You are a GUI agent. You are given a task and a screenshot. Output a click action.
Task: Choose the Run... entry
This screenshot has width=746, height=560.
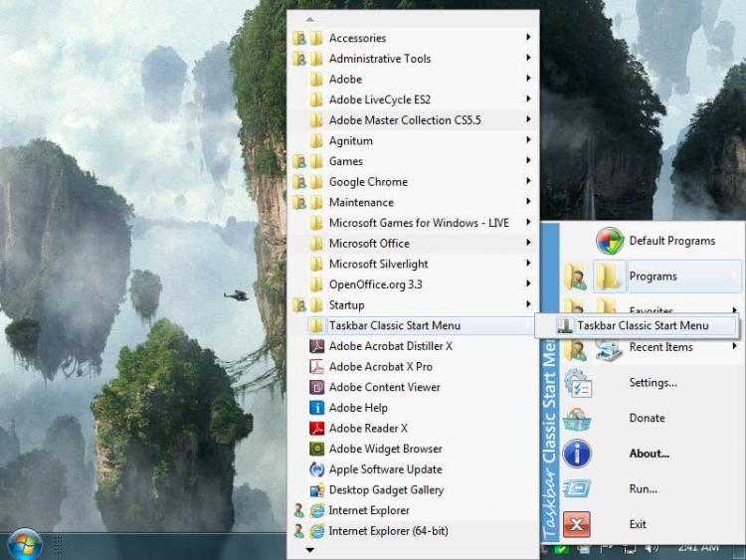click(x=643, y=488)
